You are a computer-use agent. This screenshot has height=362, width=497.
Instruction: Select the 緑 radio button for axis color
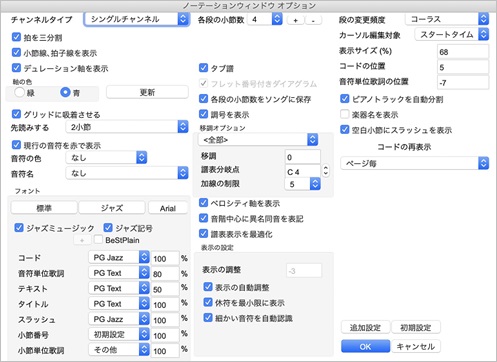(x=20, y=92)
